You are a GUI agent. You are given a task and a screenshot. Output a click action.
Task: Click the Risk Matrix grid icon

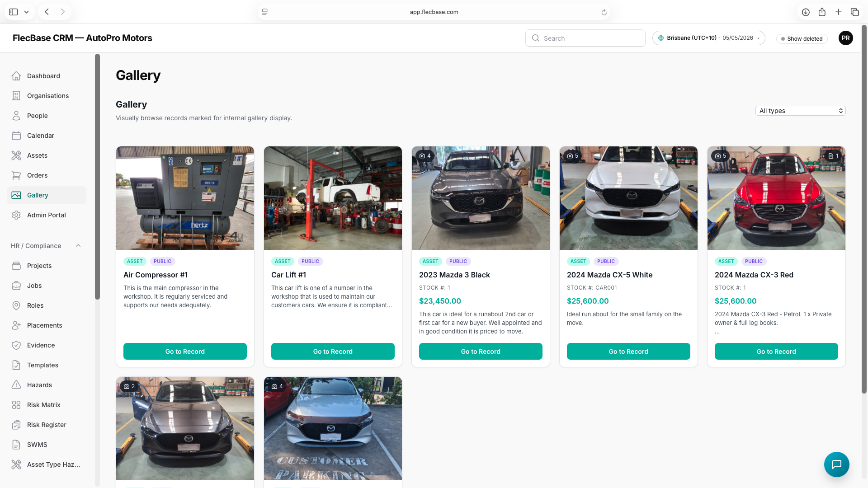pyautogui.click(x=16, y=405)
